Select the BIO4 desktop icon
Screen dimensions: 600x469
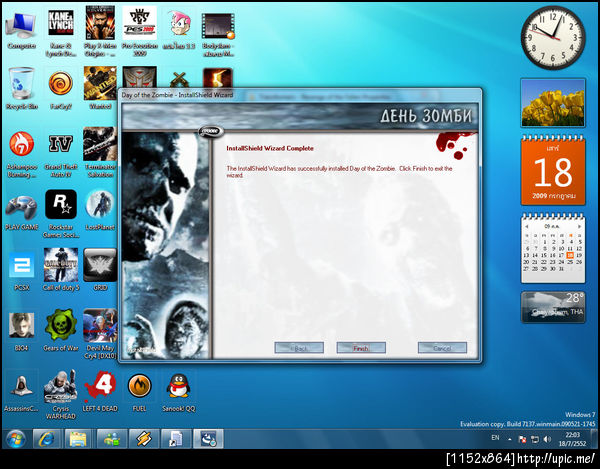click(21, 331)
